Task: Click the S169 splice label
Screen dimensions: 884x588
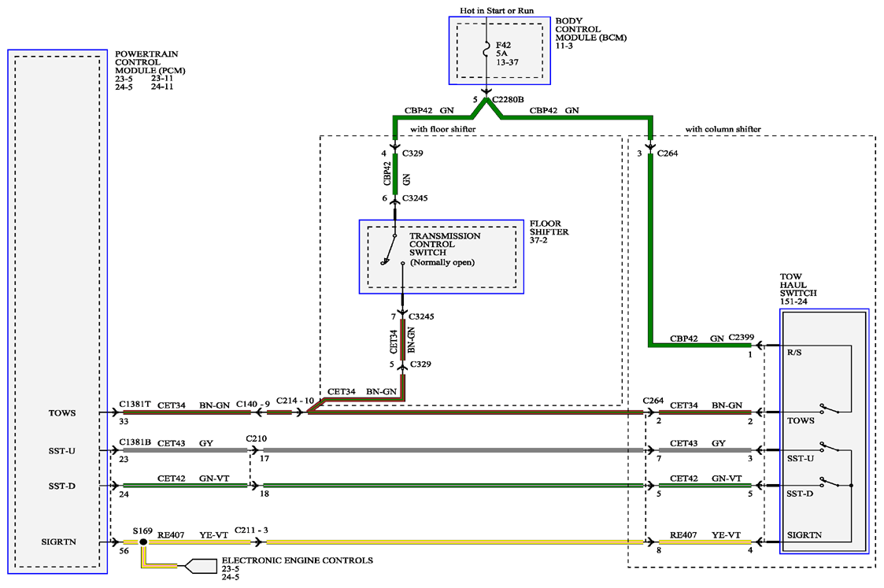Action: (142, 531)
